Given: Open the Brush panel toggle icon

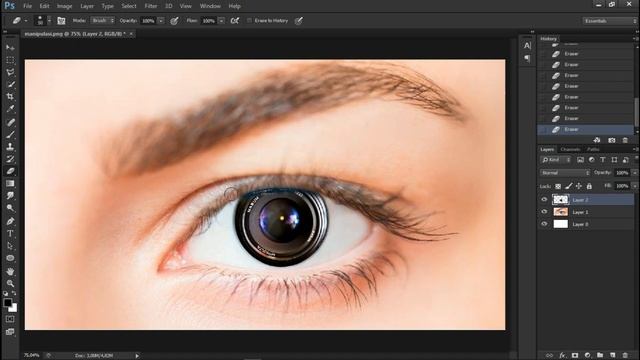Looking at the screenshot, I should point(61,21).
